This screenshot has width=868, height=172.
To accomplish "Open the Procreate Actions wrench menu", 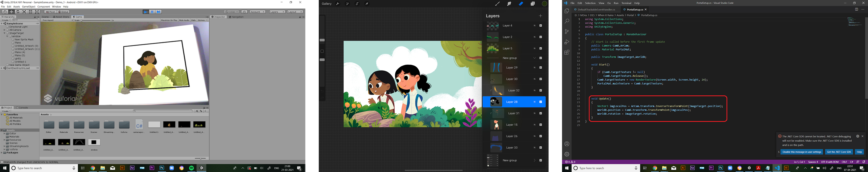I will (x=338, y=4).
